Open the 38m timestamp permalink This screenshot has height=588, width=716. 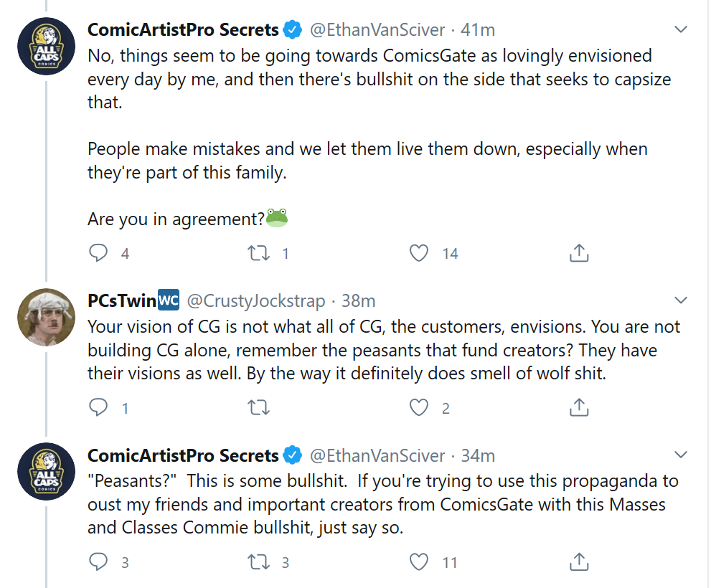point(359,301)
